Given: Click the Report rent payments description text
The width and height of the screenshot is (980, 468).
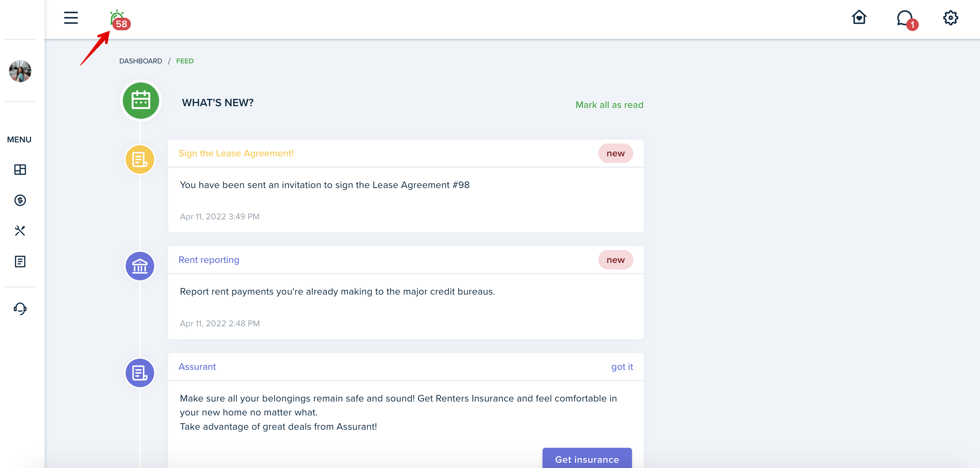Looking at the screenshot, I should point(337,291).
